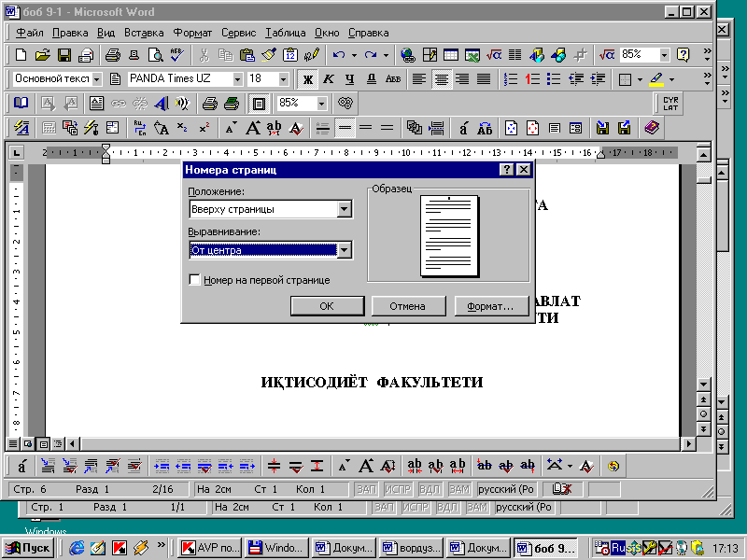Open the zoom dropdown on the standard toolbar
747x560 pixels.
coord(664,55)
